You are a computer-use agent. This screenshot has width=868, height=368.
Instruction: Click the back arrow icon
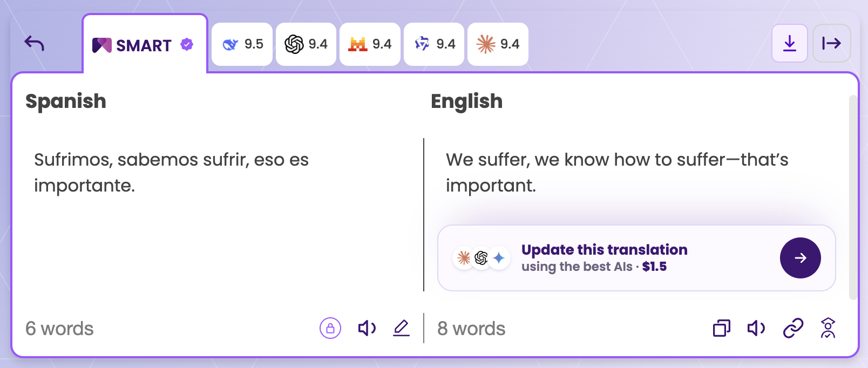(35, 43)
